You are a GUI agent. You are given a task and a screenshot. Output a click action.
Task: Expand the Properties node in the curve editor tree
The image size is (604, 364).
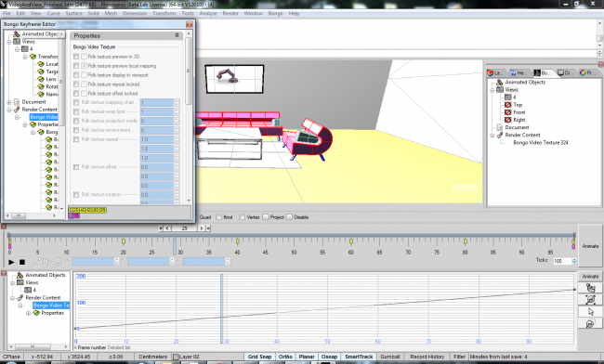click(x=28, y=313)
